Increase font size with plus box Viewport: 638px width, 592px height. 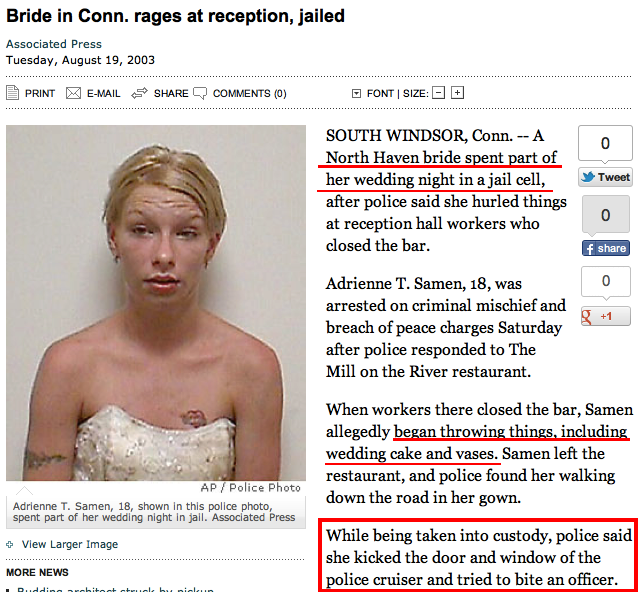(x=458, y=93)
